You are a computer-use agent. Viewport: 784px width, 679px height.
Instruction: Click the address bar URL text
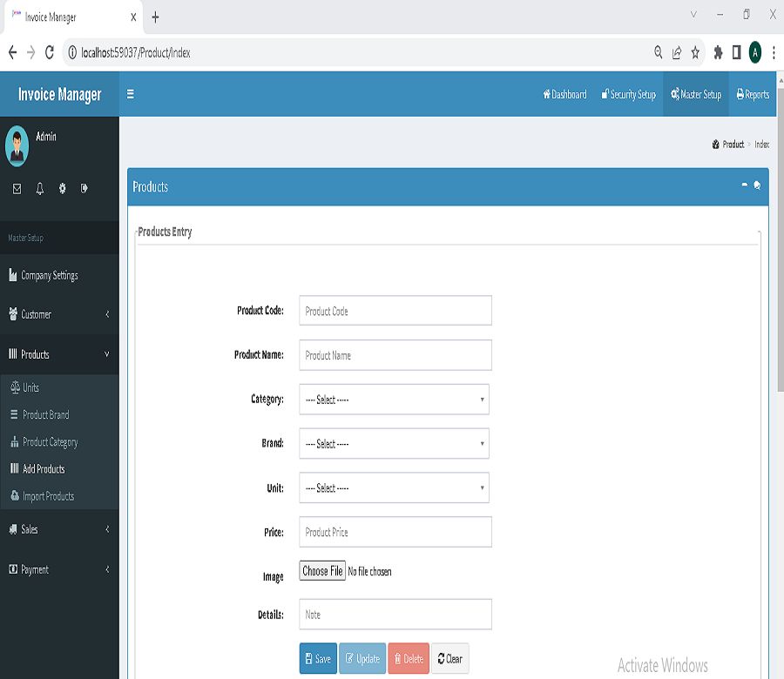(x=136, y=53)
